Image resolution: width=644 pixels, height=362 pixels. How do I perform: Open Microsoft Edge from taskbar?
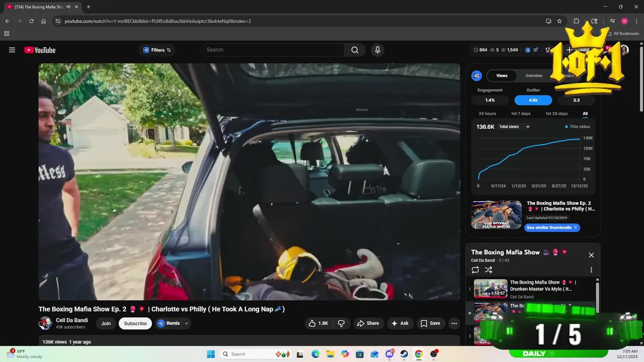click(315, 354)
